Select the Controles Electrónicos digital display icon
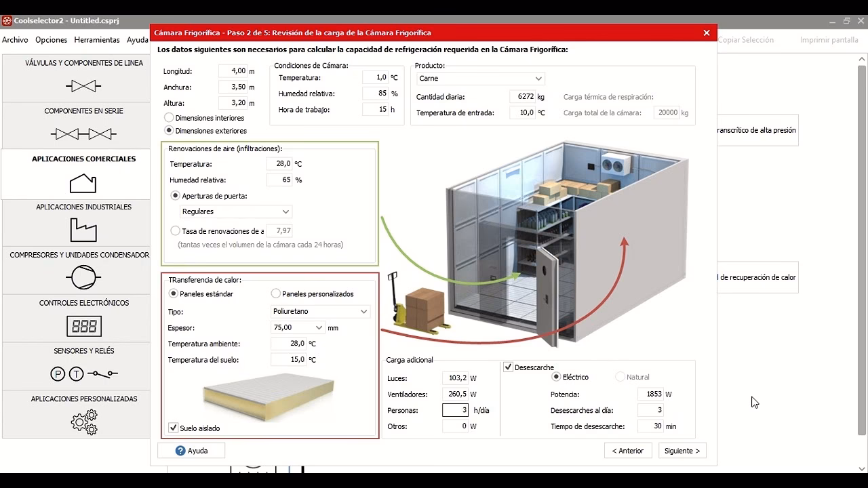This screenshot has height=488, width=868. [x=83, y=326]
